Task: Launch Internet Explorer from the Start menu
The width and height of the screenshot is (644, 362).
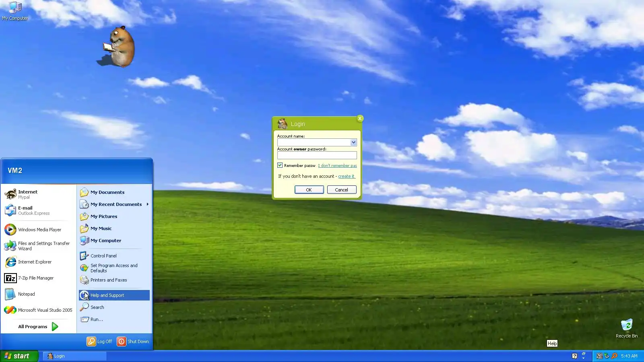Action: click(x=39, y=262)
